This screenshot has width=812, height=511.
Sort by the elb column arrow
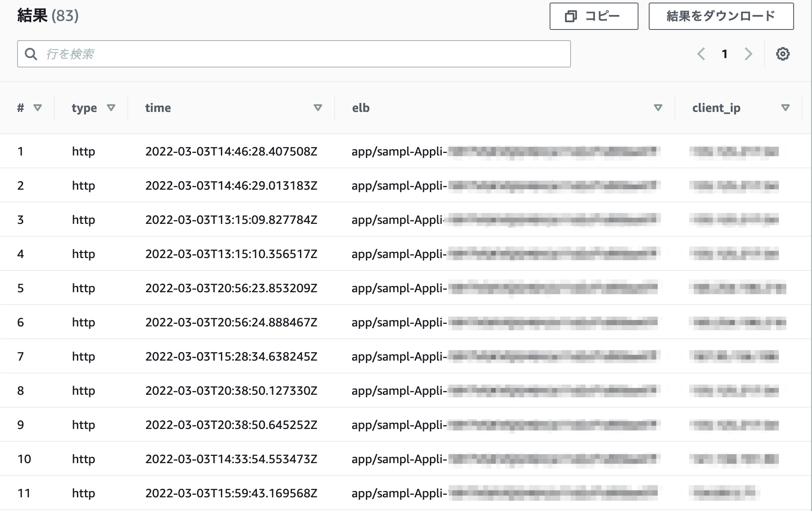point(658,108)
